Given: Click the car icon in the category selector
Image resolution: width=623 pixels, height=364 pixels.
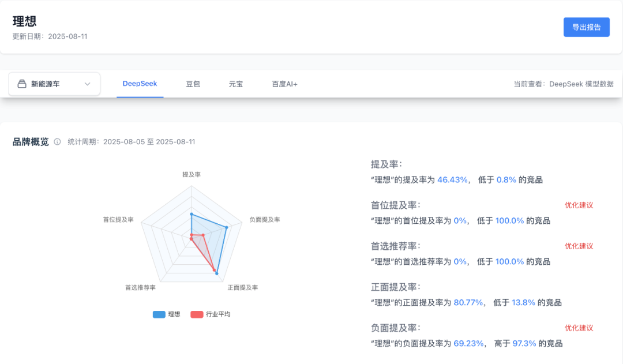Looking at the screenshot, I should coord(22,84).
